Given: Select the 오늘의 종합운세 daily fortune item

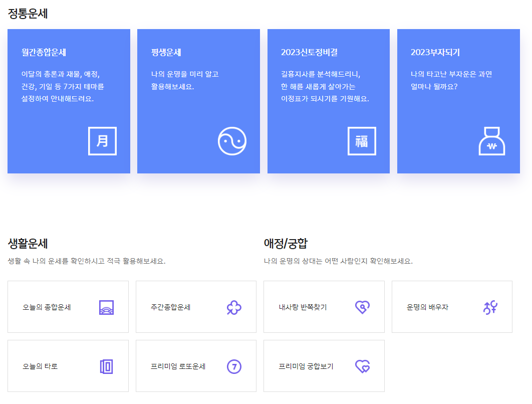Looking at the screenshot, I should click(x=68, y=306).
